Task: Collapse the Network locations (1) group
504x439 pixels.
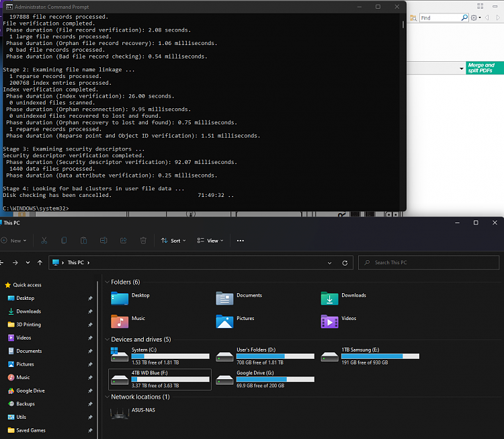Action: (107, 397)
